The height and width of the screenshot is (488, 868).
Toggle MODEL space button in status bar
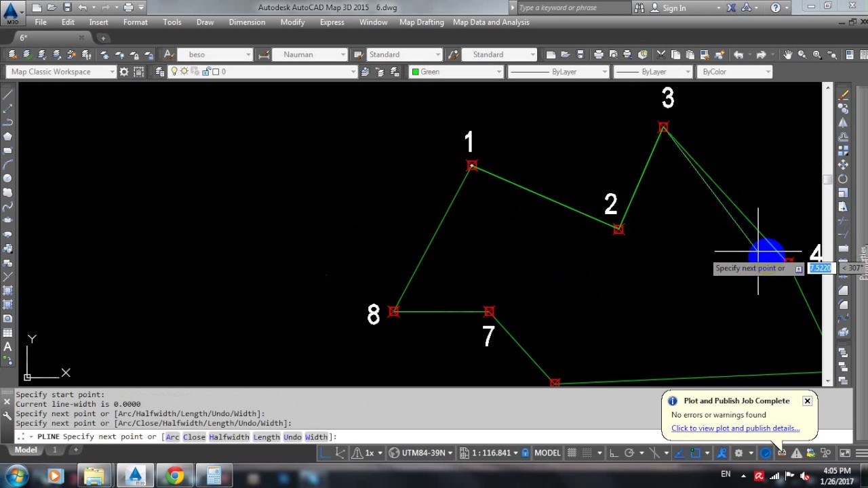[x=548, y=453]
